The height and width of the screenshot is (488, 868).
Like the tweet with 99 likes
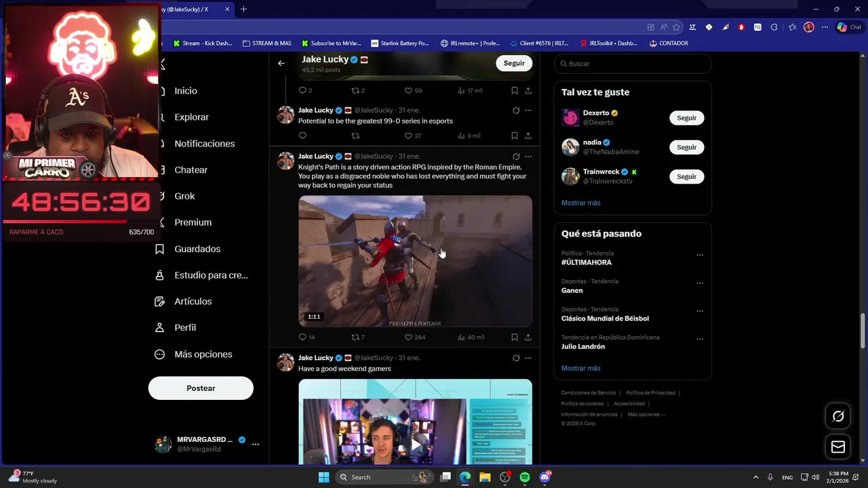point(412,90)
